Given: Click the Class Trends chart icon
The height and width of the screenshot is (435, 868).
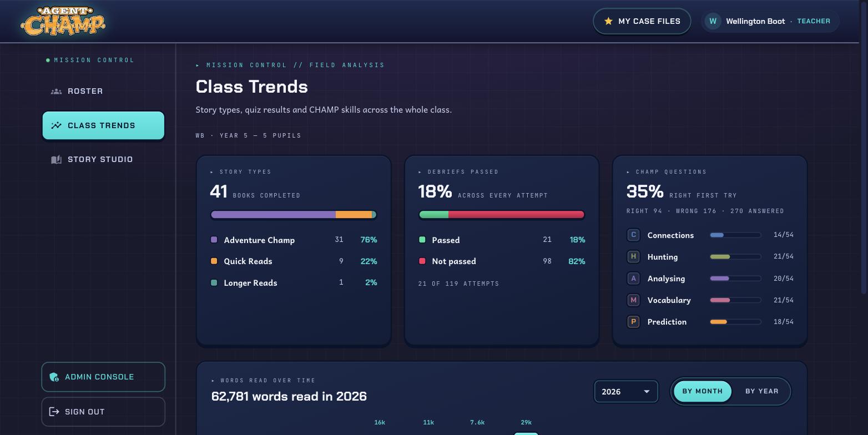Looking at the screenshot, I should click(x=56, y=125).
